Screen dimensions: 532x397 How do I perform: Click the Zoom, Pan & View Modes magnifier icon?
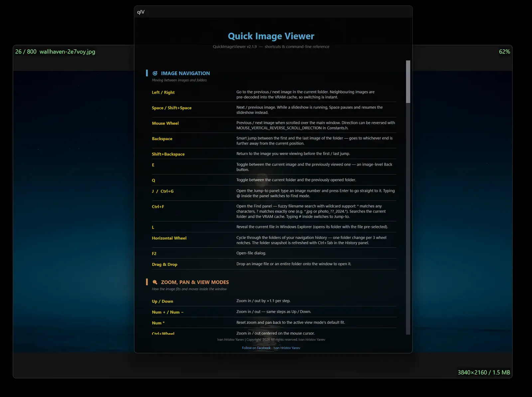point(155,282)
